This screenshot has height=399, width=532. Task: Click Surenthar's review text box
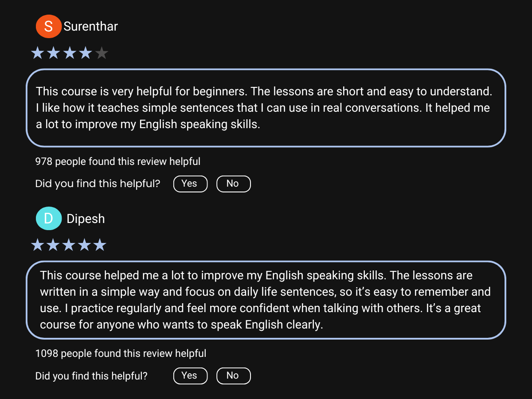pyautogui.click(x=266, y=108)
